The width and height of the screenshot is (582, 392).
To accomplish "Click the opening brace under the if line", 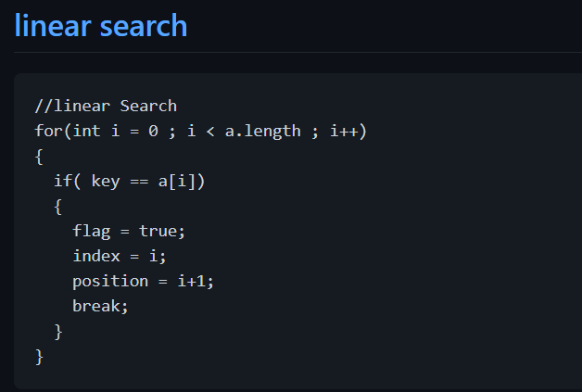I will [x=57, y=207].
